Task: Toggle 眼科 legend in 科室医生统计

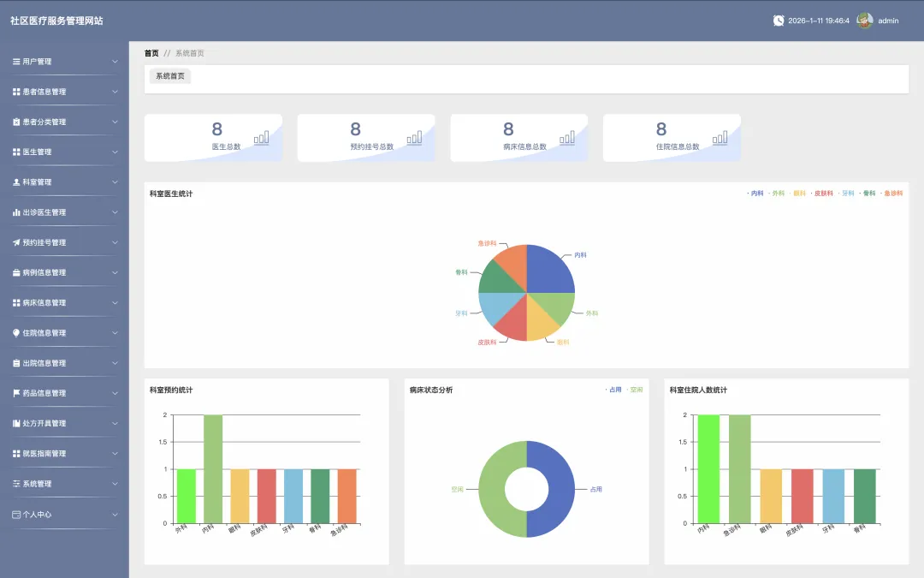Action: point(798,194)
